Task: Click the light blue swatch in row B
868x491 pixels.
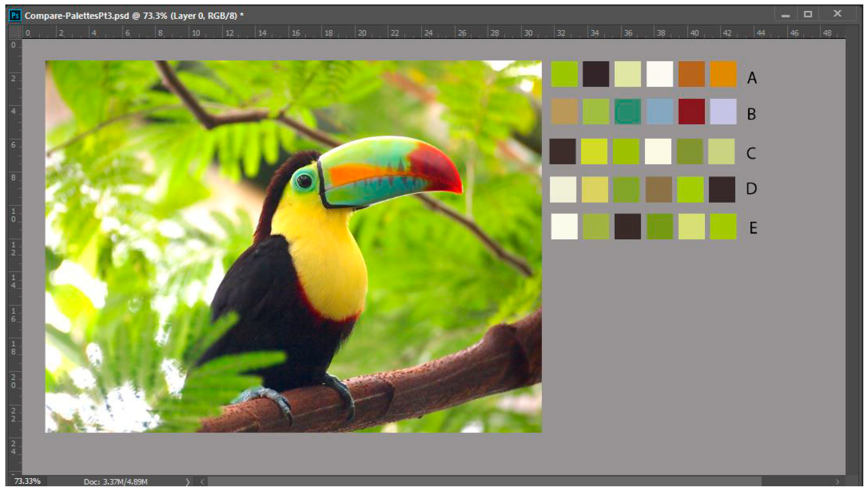Action: [659, 112]
